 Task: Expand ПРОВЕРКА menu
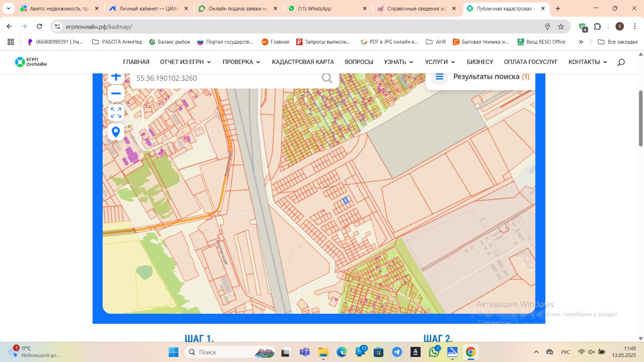coord(242,62)
